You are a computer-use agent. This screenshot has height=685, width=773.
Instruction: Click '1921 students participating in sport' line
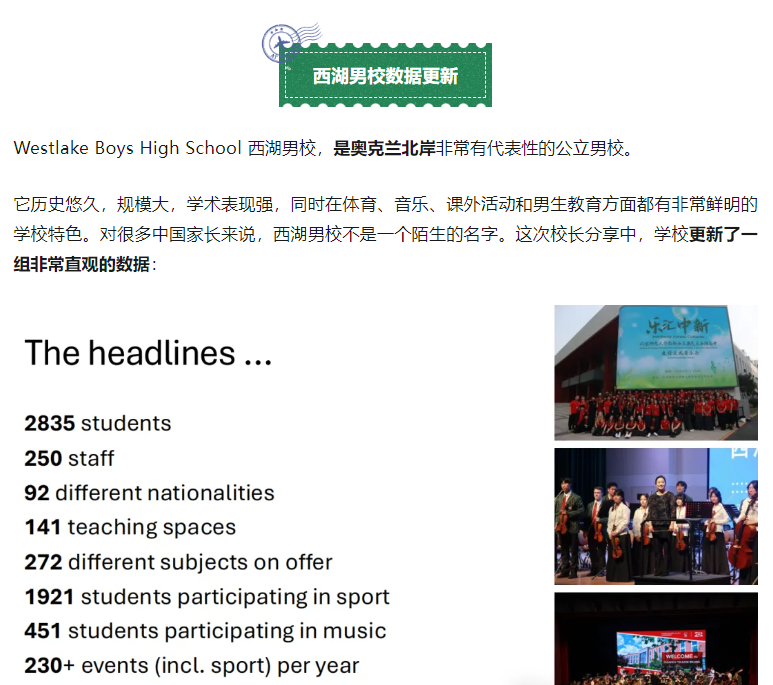click(207, 597)
